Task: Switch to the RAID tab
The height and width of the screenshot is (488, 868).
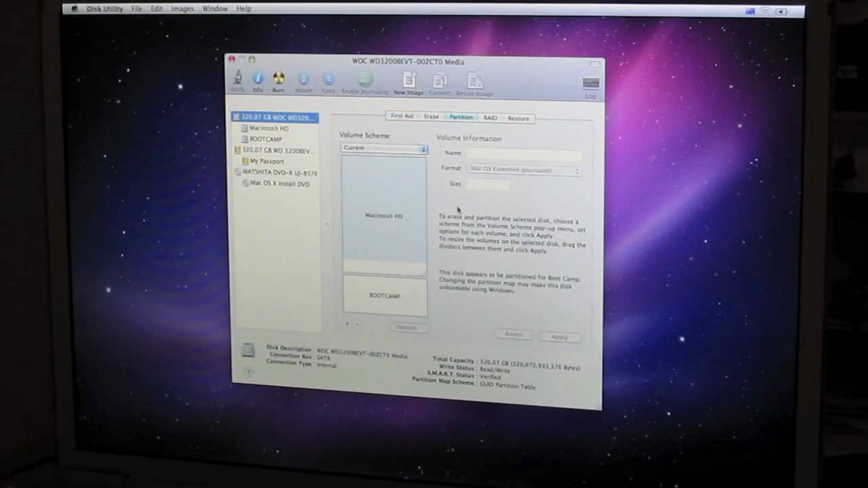Action: tap(490, 118)
